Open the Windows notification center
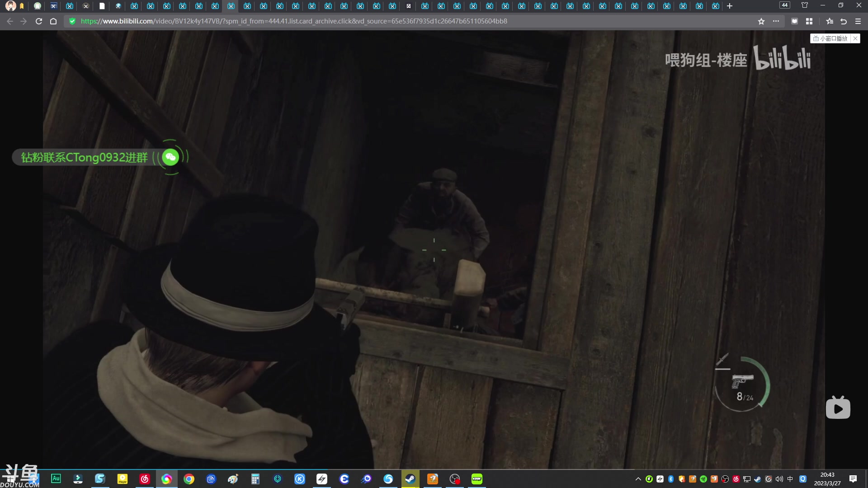 pos(853,479)
